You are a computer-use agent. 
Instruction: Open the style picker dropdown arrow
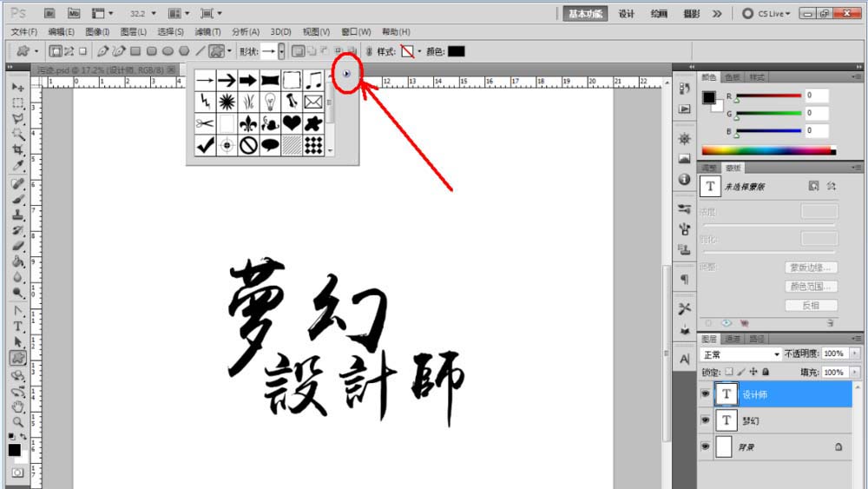coord(419,51)
